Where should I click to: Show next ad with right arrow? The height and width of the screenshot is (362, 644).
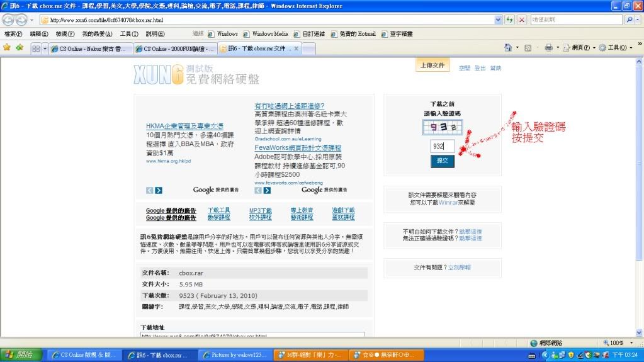click(159, 190)
